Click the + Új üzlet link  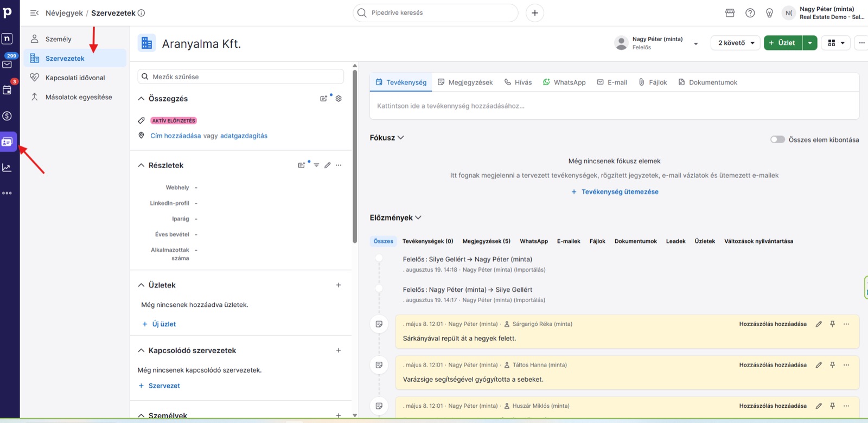coord(158,324)
